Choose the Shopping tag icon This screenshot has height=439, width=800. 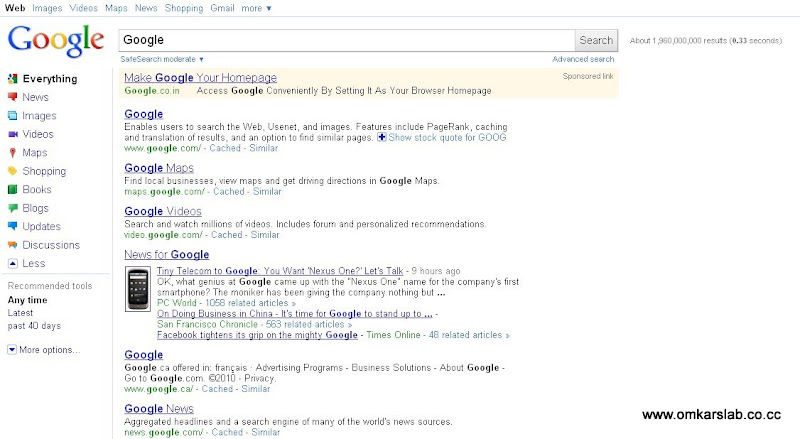click(x=12, y=171)
